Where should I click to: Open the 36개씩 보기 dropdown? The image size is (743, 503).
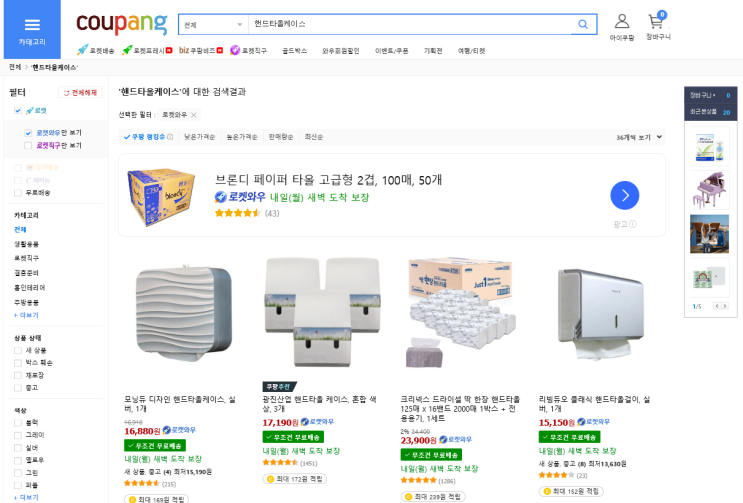pyautogui.click(x=639, y=137)
